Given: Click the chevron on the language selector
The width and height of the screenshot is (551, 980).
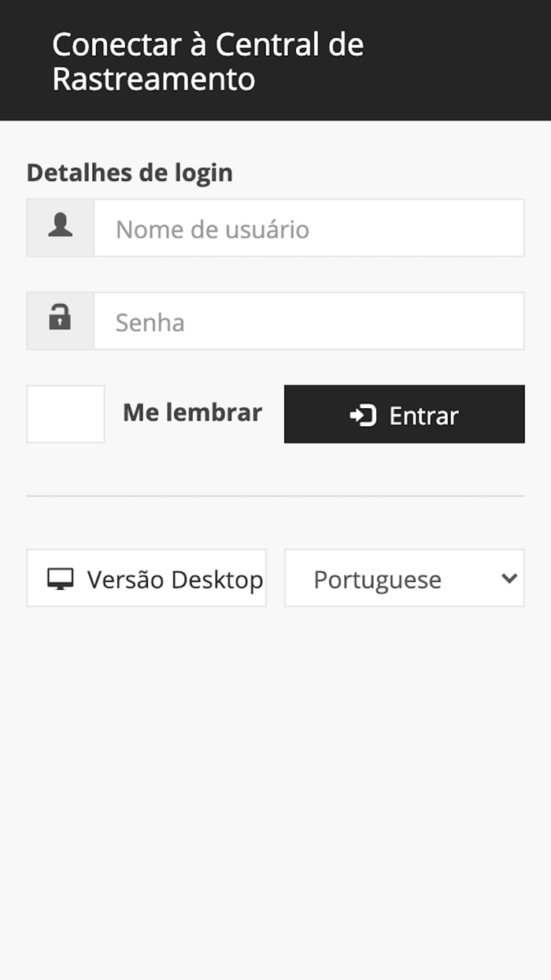Looking at the screenshot, I should click(507, 577).
